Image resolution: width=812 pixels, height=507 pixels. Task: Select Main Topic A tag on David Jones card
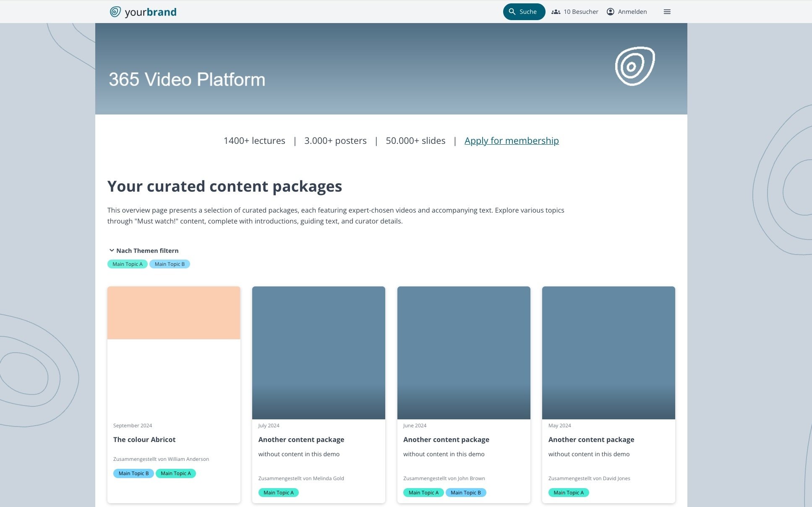(x=569, y=493)
